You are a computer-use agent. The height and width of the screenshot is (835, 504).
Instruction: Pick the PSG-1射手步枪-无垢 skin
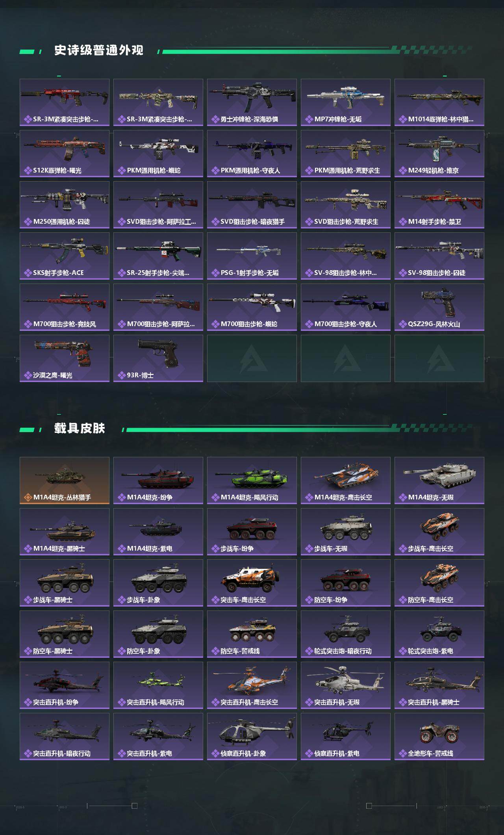(x=252, y=256)
